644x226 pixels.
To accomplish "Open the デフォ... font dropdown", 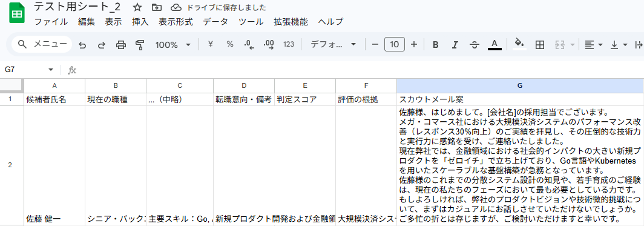I will pyautogui.click(x=333, y=44).
